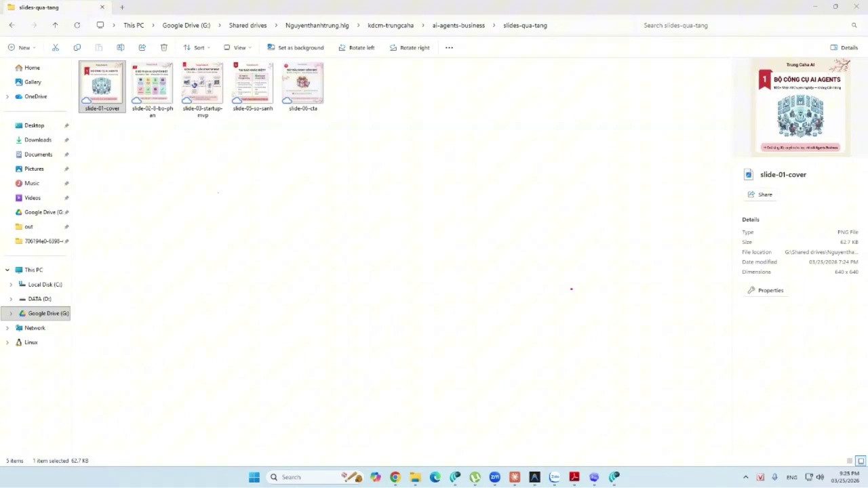Rotate the image right
The image size is (868, 488).
point(410,47)
